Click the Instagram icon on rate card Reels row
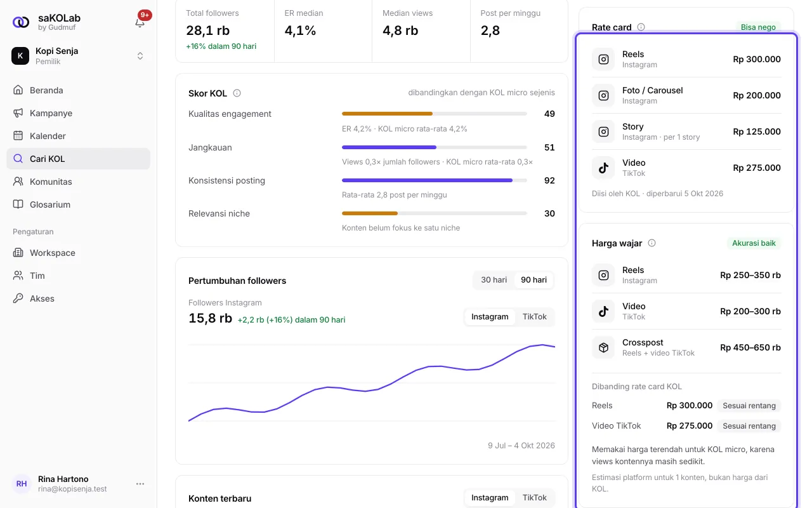812x508 pixels. tap(603, 59)
